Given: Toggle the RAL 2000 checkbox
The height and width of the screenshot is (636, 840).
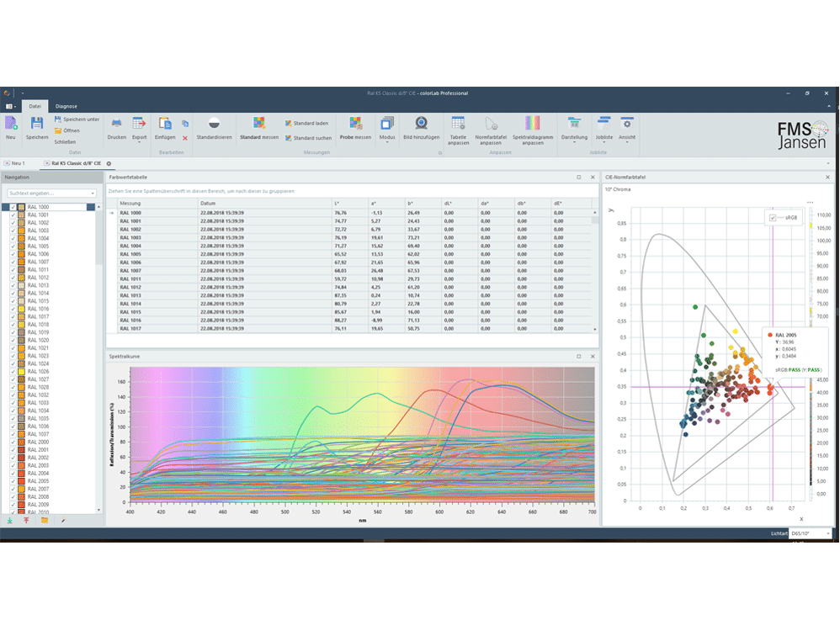Looking at the screenshot, I should pos(13,442).
